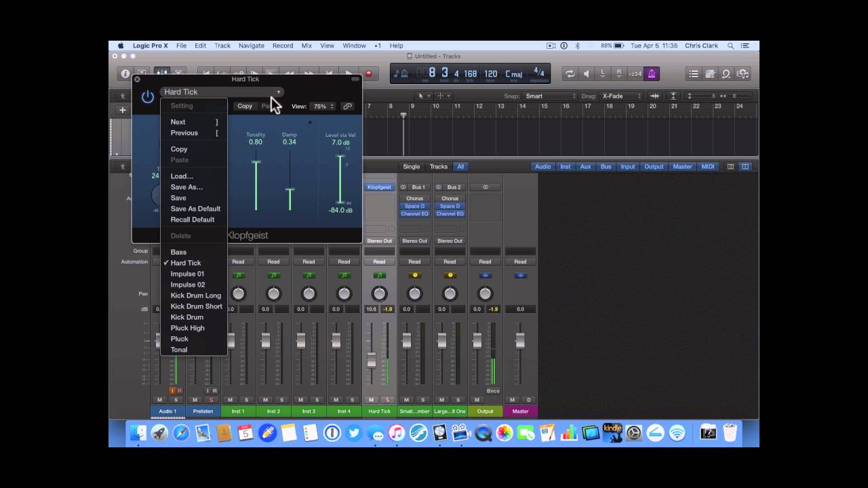The width and height of the screenshot is (868, 488).
Task: Toggle waveform zoom button in tracks header
Action: pyautogui.click(x=655, y=96)
